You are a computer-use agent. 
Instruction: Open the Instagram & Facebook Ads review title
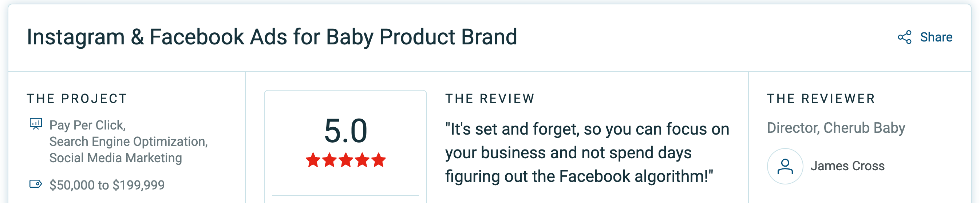[272, 37]
